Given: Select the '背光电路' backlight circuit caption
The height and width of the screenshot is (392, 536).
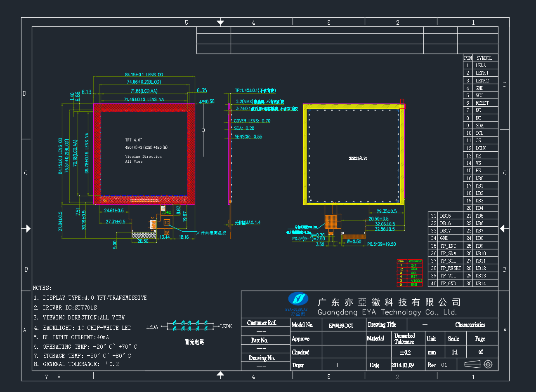Looking at the screenshot, I should [x=194, y=342].
